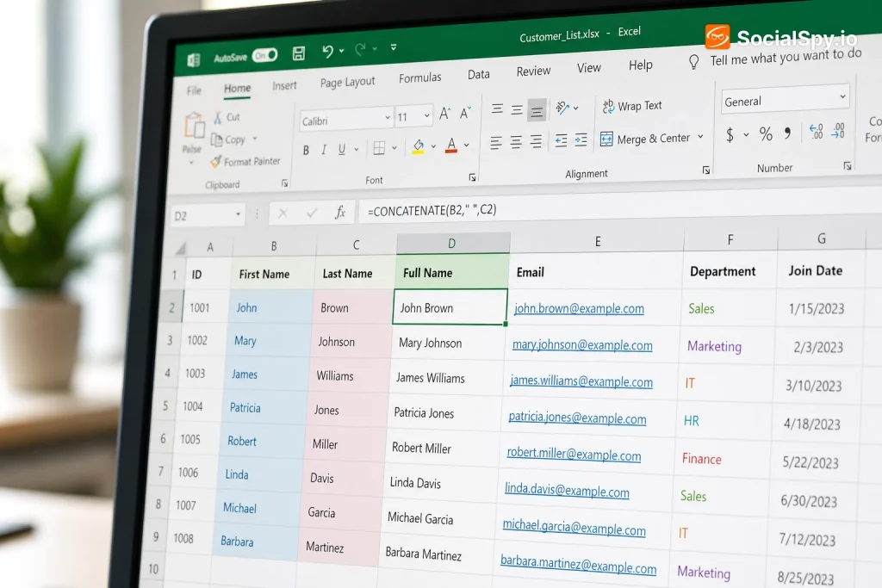
Task: Open john.brown@example.com email link
Action: [x=579, y=308]
